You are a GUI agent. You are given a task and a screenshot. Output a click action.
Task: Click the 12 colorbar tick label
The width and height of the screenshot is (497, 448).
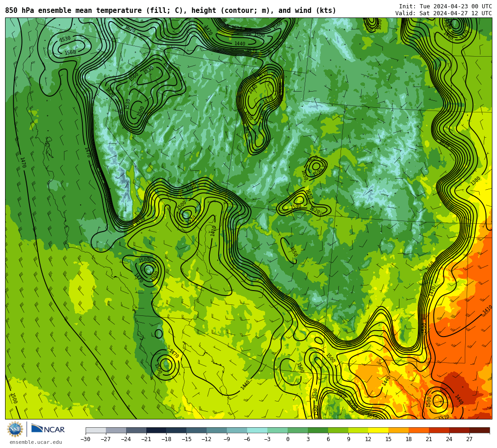click(x=368, y=439)
